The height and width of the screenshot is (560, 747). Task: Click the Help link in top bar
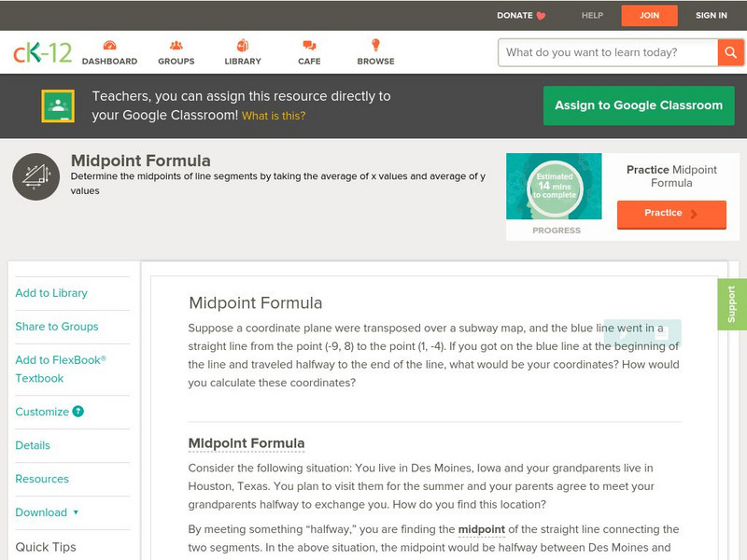(592, 15)
